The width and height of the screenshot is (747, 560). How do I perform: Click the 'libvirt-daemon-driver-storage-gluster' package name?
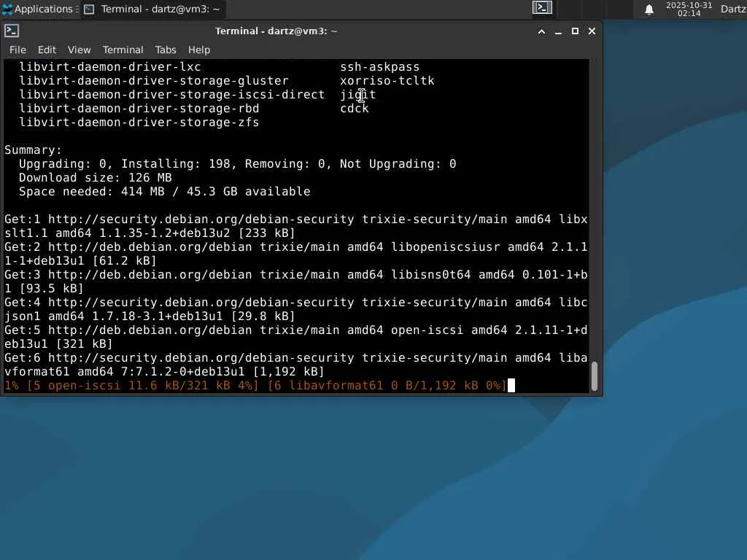154,80
